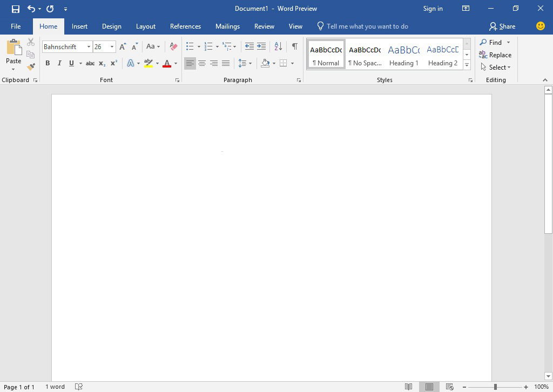Open Customize Quick Access Toolbar menu
Viewport: 553px width, 392px height.
(65, 9)
